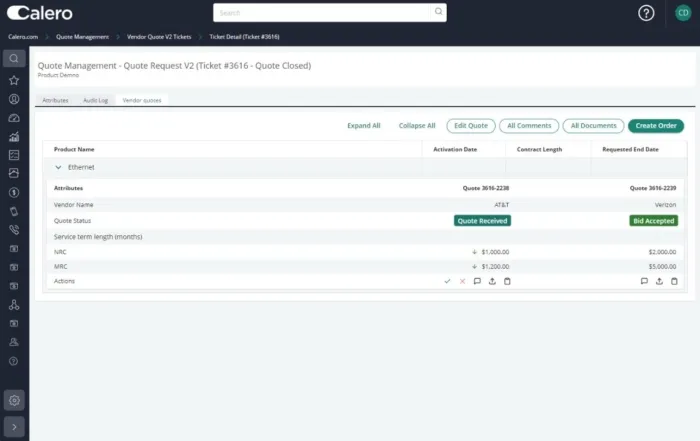Click the small help circle icon in sidebar
This screenshot has width=700, height=441.
pyautogui.click(x=14, y=361)
